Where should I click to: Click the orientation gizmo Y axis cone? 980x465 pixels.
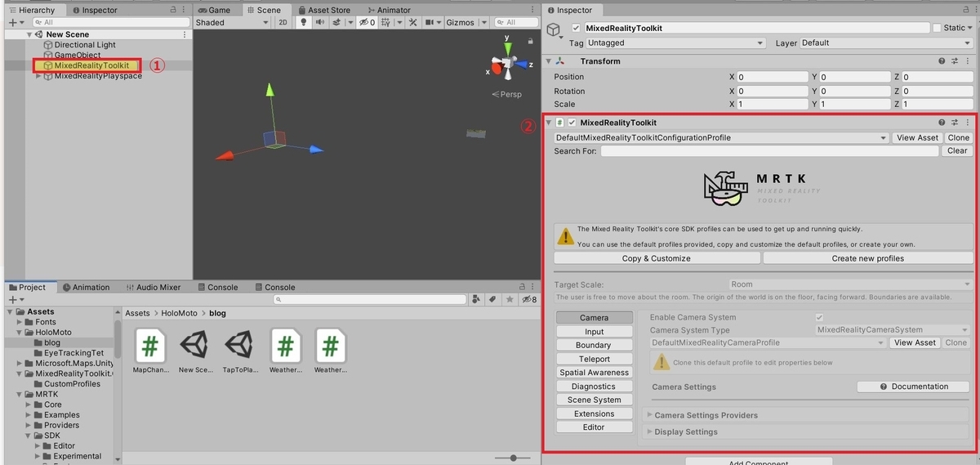coord(507,51)
